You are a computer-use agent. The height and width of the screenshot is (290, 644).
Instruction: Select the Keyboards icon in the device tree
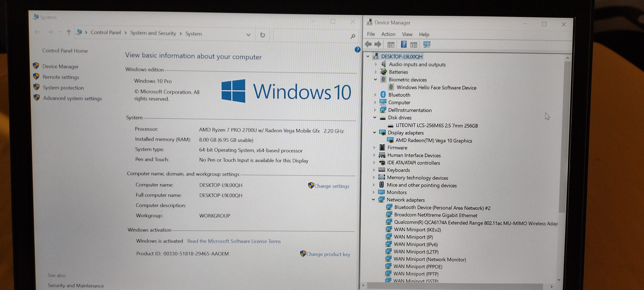pyautogui.click(x=382, y=170)
